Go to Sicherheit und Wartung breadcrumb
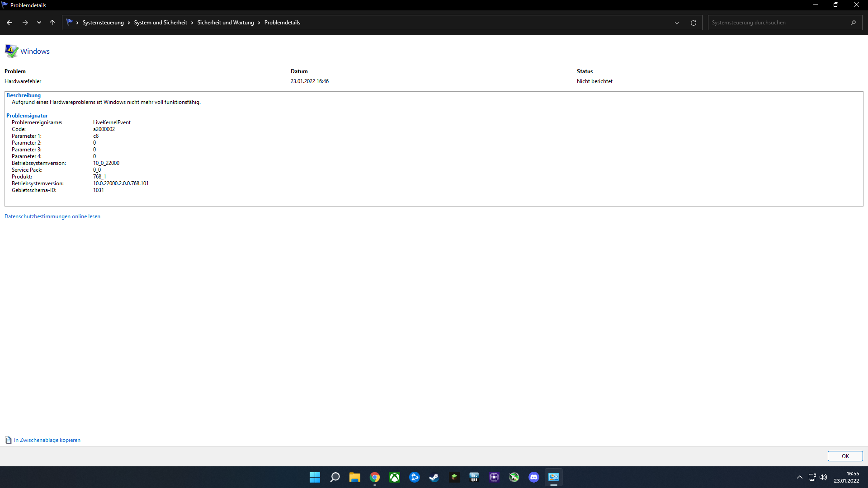 226,23
